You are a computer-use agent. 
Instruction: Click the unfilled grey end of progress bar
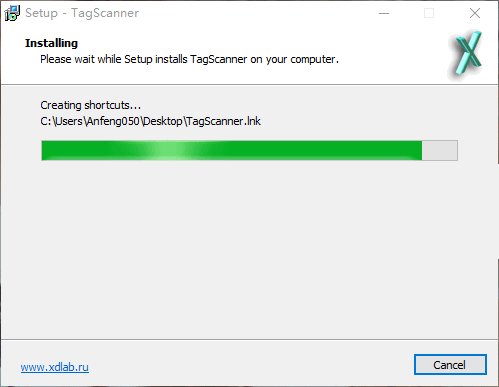pos(440,150)
